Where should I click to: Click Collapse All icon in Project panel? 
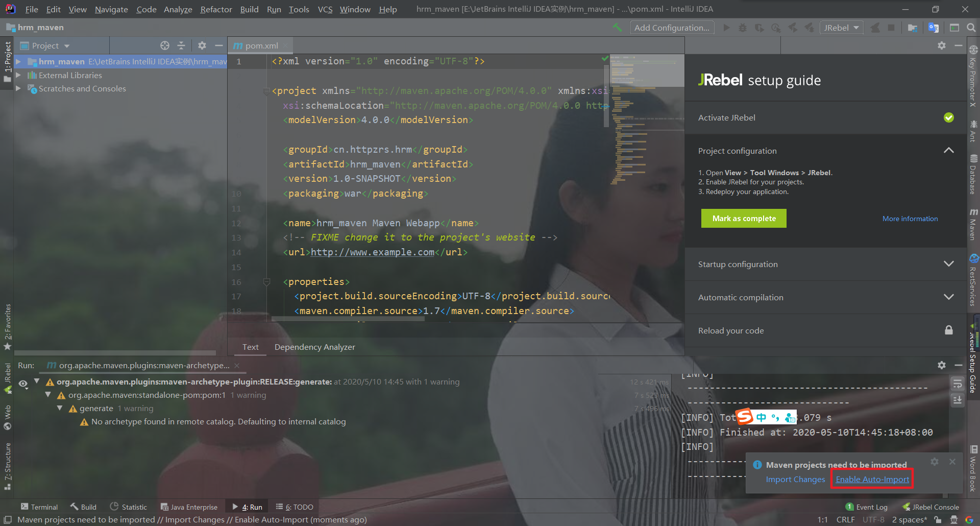click(181, 45)
